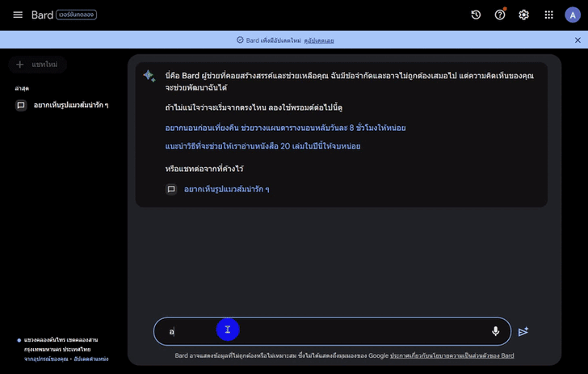Dismiss the blue update banner

pyautogui.click(x=577, y=40)
